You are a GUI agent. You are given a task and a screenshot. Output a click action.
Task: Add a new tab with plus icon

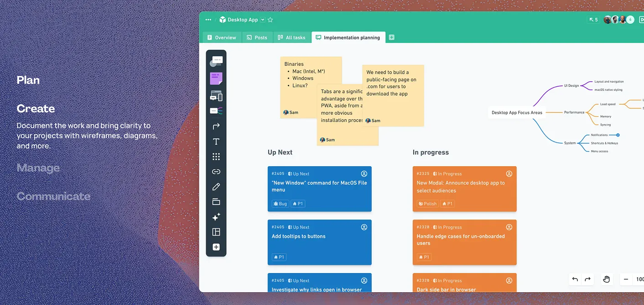click(391, 37)
